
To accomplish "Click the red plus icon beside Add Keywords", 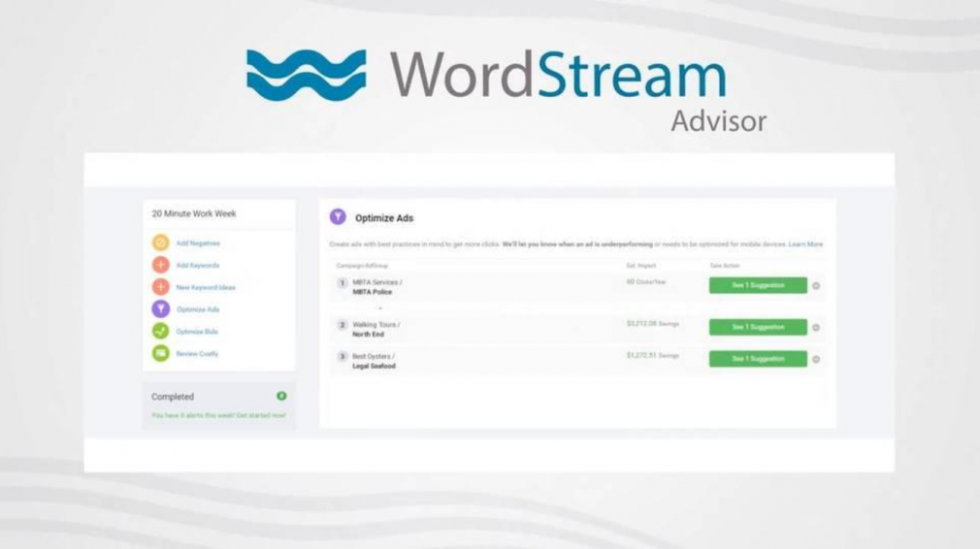I will [161, 265].
